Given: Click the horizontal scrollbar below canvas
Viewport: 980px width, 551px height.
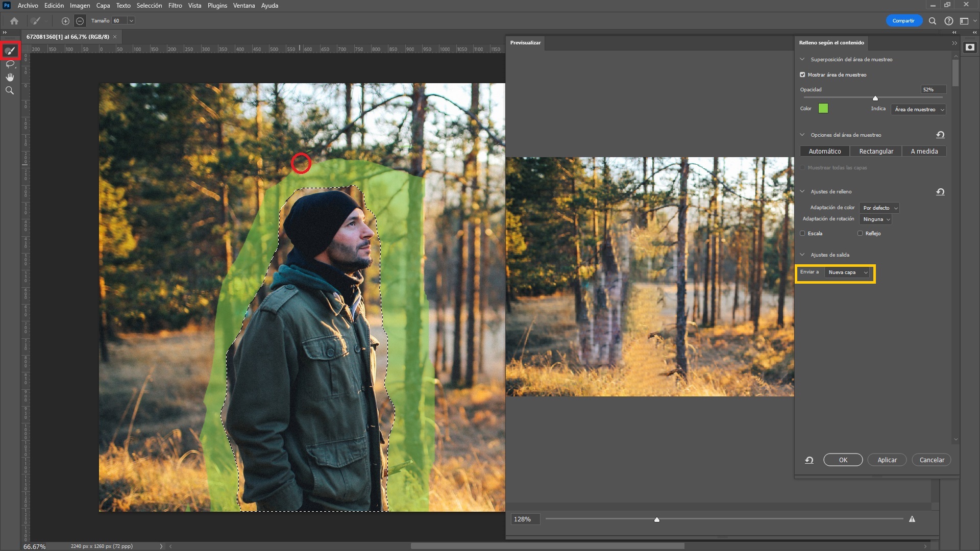Looking at the screenshot, I should pyautogui.click(x=547, y=546).
